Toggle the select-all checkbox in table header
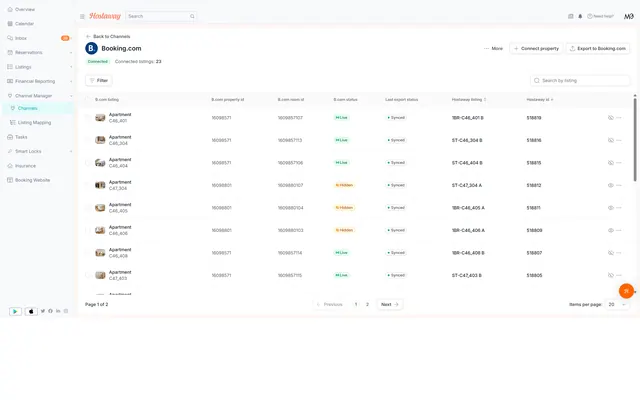The height and width of the screenshot is (400, 640). pyautogui.click(x=87, y=100)
